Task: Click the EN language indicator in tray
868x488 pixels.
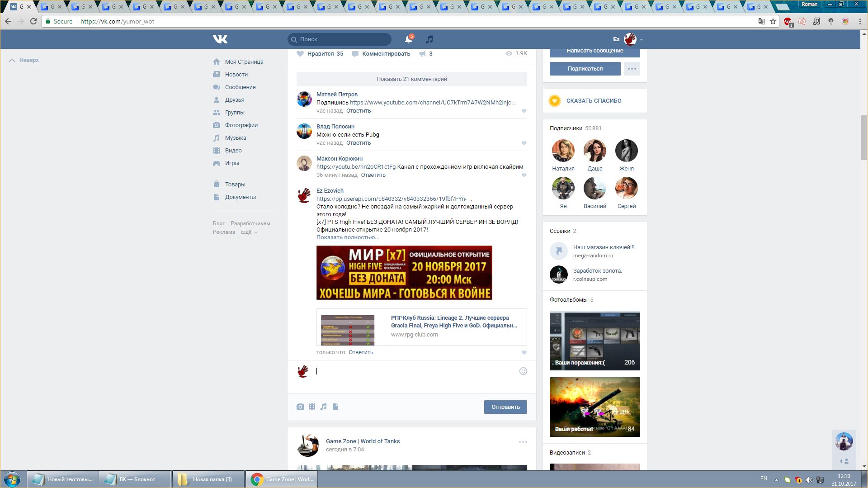Action: (764, 479)
